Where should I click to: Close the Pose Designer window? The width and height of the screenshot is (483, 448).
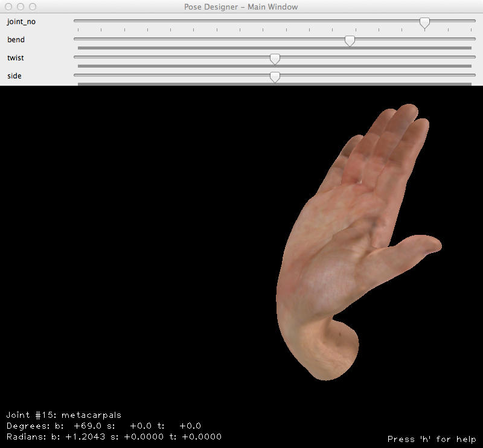coord(8,7)
